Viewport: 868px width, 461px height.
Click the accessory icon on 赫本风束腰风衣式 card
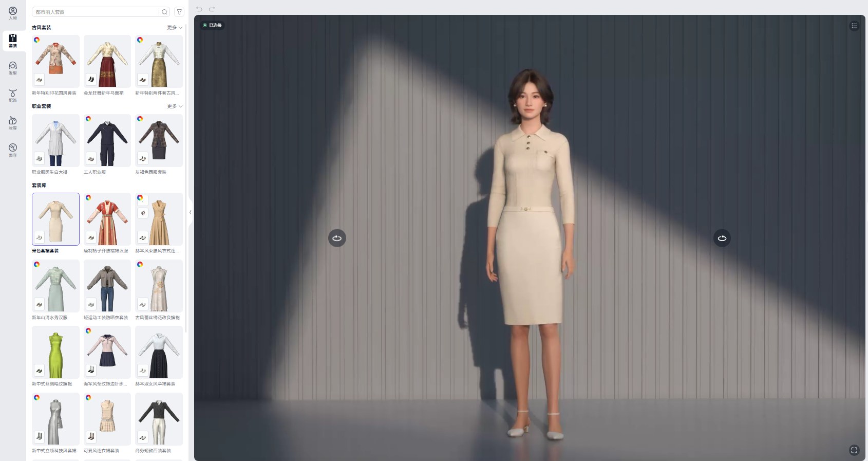(x=143, y=213)
